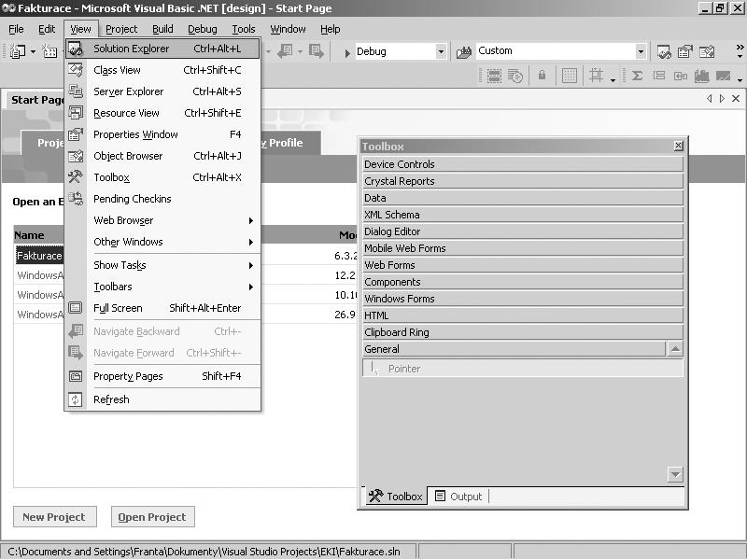Select the Crystal Reports toolbox tab
The image size is (747, 560).
(523, 181)
